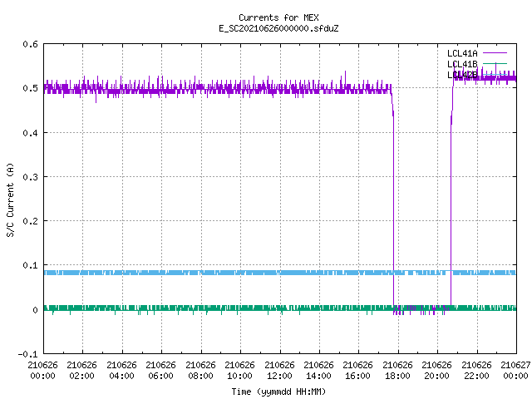The height and width of the screenshot is (399, 532).
Task: Click the 210626 08:00 time tick label
Action: pos(200,371)
